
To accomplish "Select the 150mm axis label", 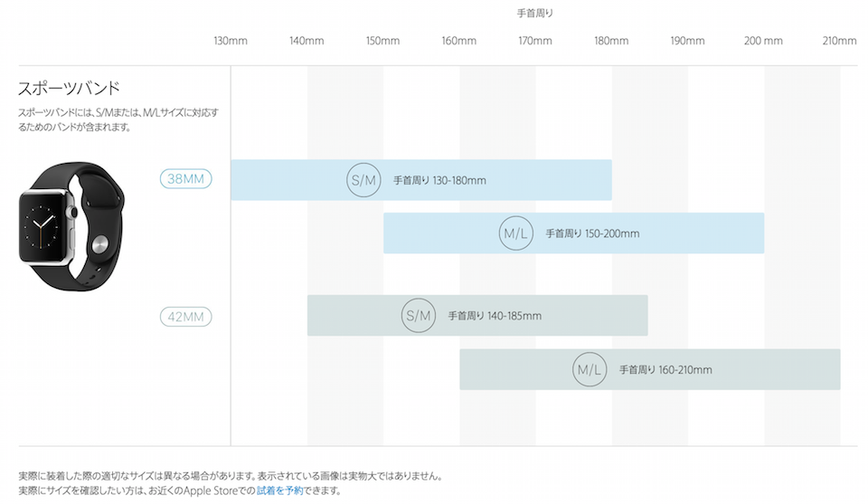I will (x=382, y=41).
